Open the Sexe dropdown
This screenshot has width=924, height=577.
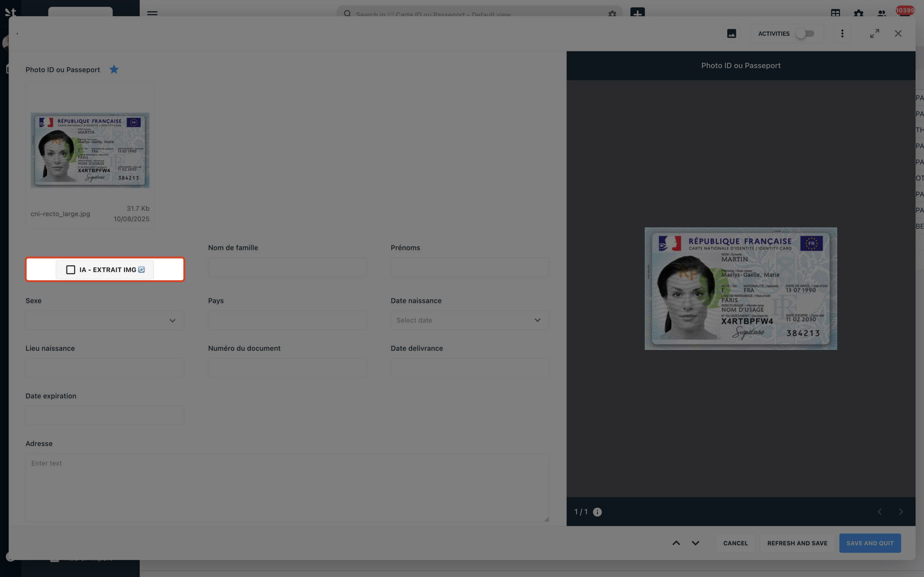pos(105,320)
